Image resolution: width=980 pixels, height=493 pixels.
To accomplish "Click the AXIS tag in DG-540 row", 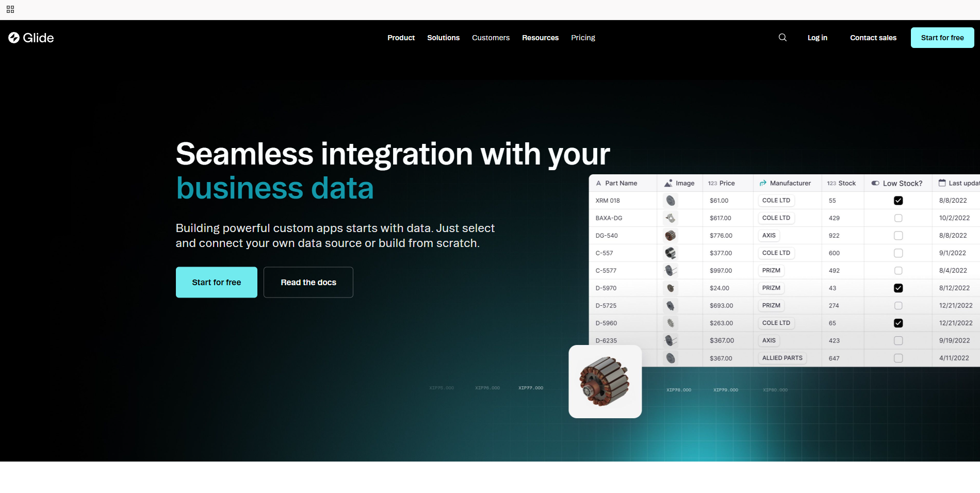I will coord(769,236).
